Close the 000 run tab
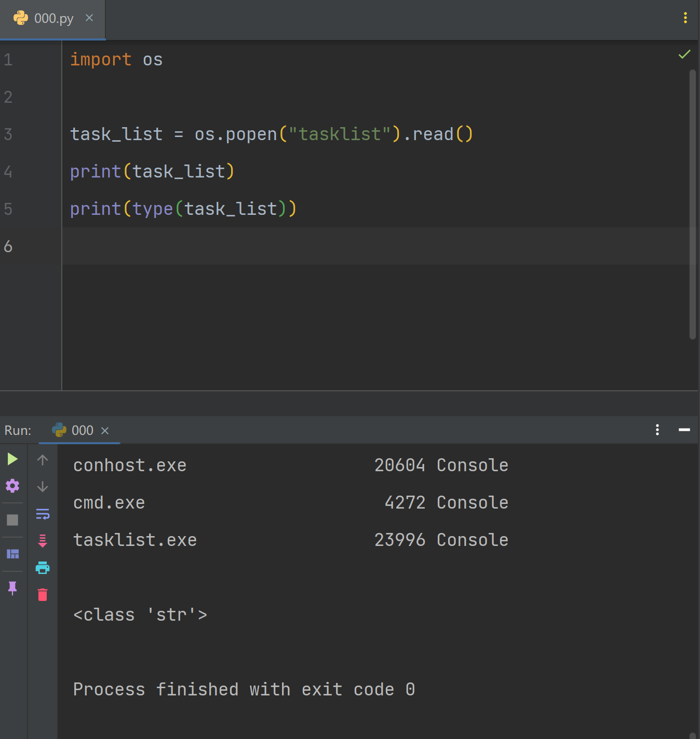700x739 pixels. point(105,431)
